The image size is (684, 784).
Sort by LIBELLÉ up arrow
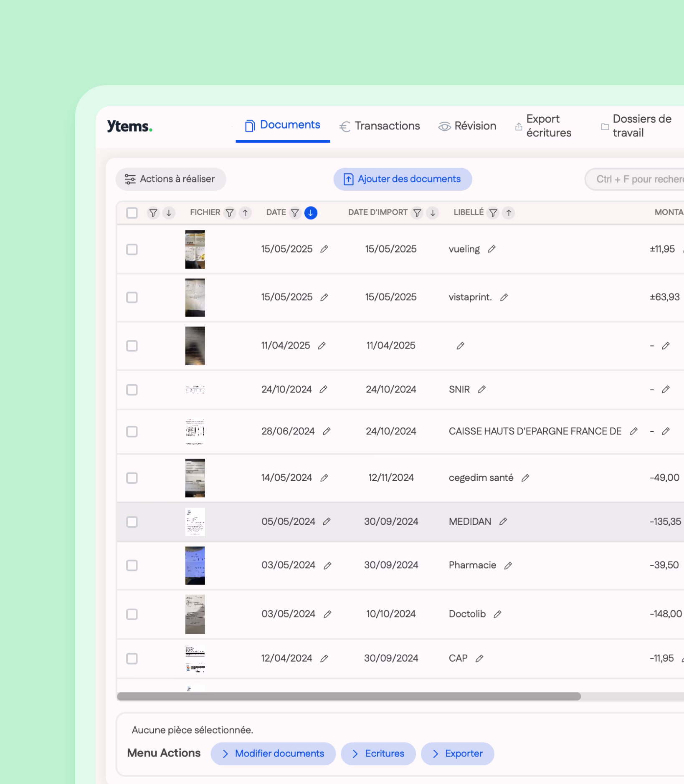pyautogui.click(x=509, y=213)
